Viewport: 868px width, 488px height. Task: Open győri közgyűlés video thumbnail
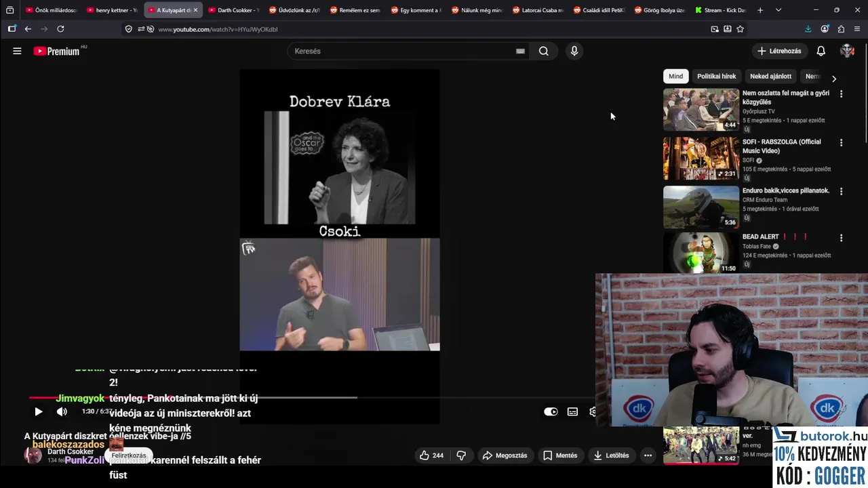point(701,110)
